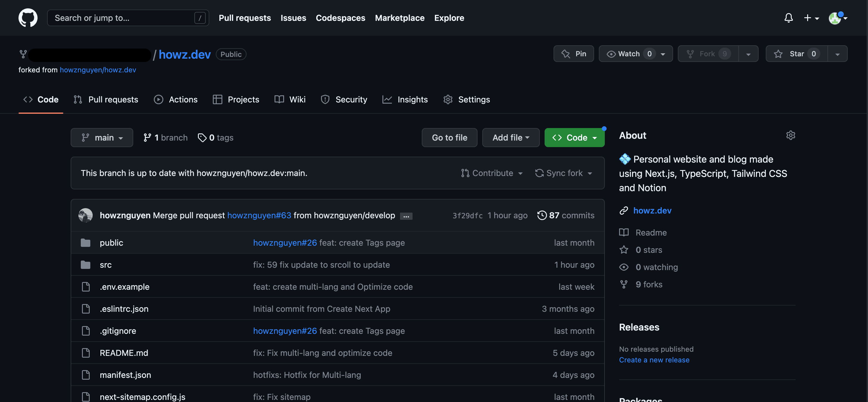
Task: Click Pull requests in top navigation
Action: point(245,18)
